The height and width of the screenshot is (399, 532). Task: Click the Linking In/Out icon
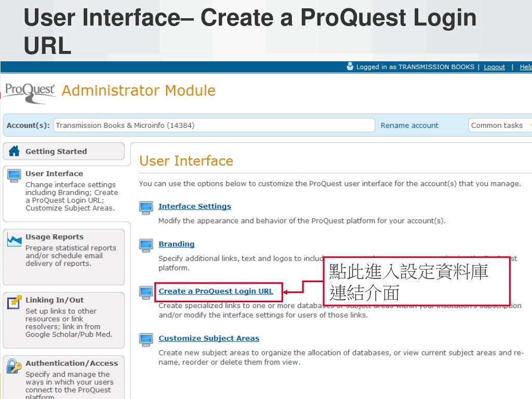(14, 302)
